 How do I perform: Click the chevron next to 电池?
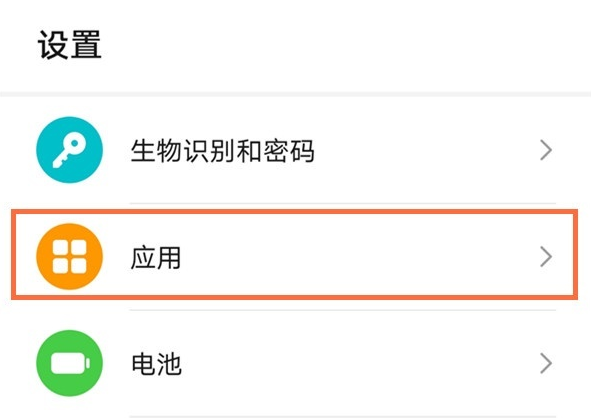click(546, 363)
